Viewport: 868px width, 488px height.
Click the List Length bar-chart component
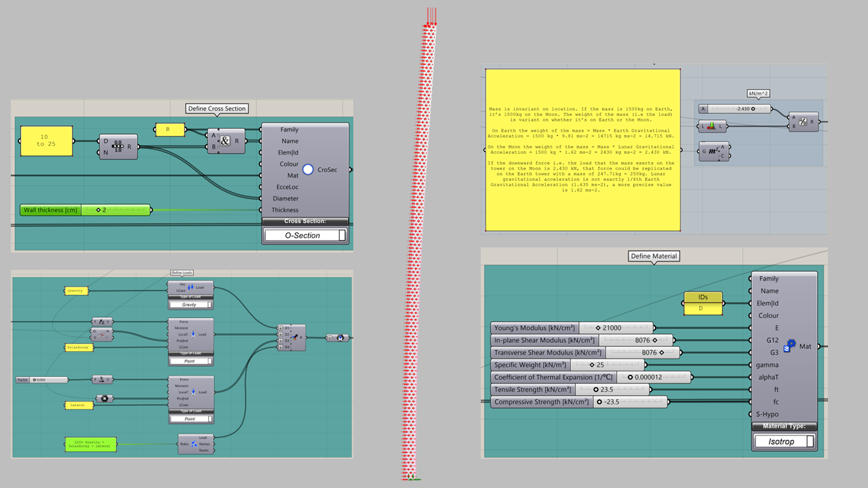pyautogui.click(x=711, y=125)
